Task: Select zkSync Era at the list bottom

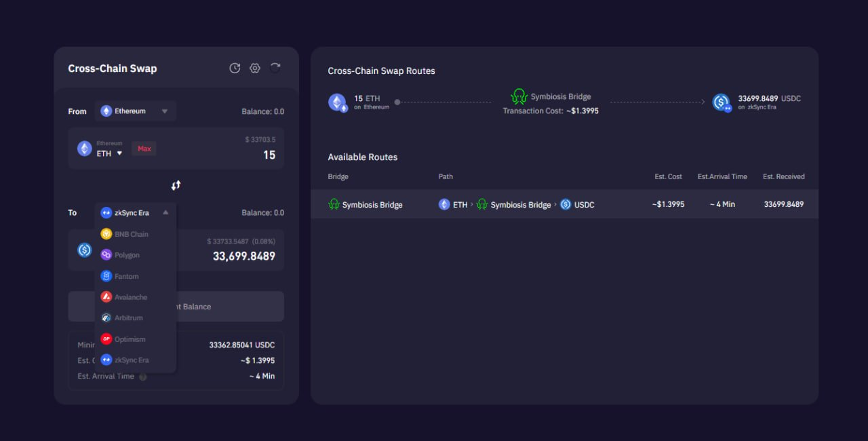Action: 136,360
